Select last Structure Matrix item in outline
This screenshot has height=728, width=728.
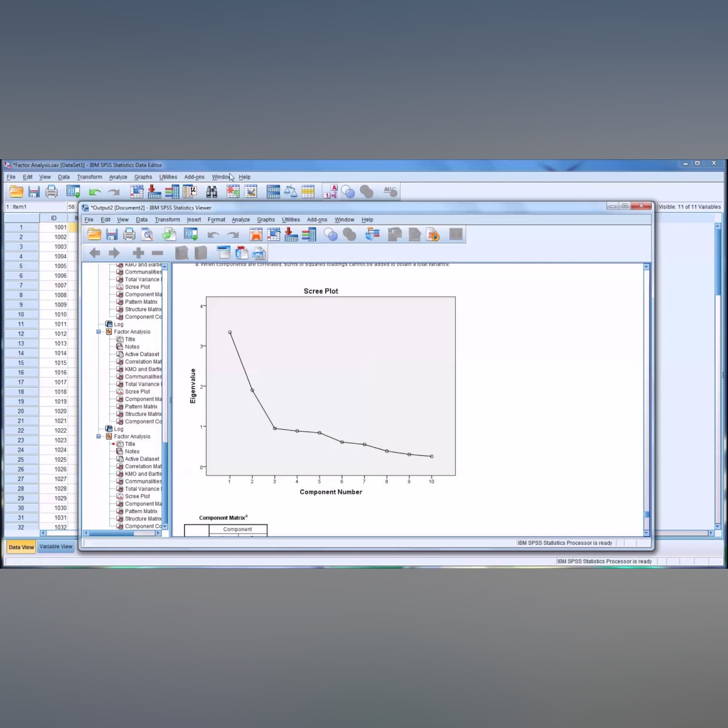pos(143,519)
